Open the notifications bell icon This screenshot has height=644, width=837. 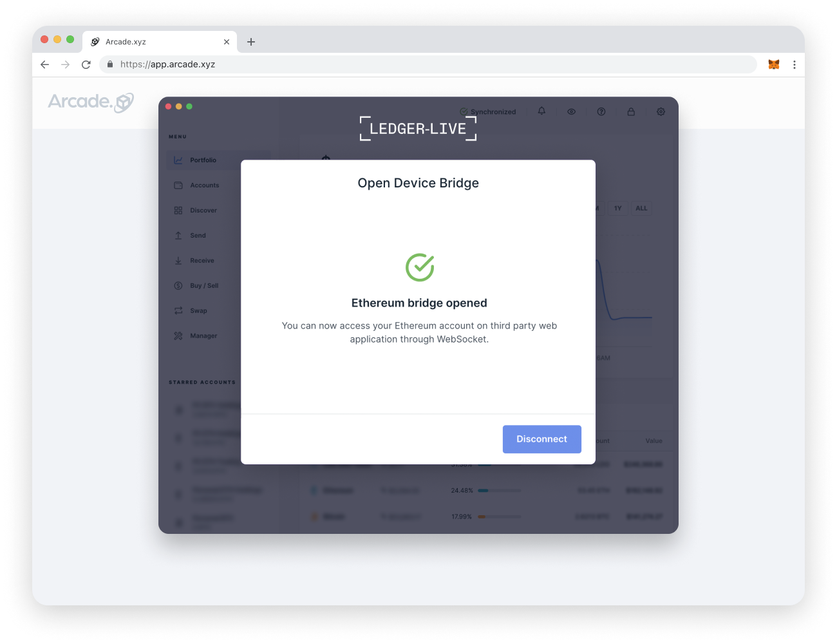pyautogui.click(x=541, y=111)
